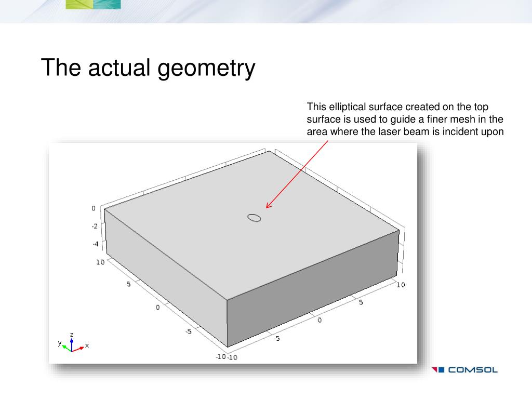Click the small ellipse on the block's top surface
This screenshot has width=532, height=399.
coord(254,218)
